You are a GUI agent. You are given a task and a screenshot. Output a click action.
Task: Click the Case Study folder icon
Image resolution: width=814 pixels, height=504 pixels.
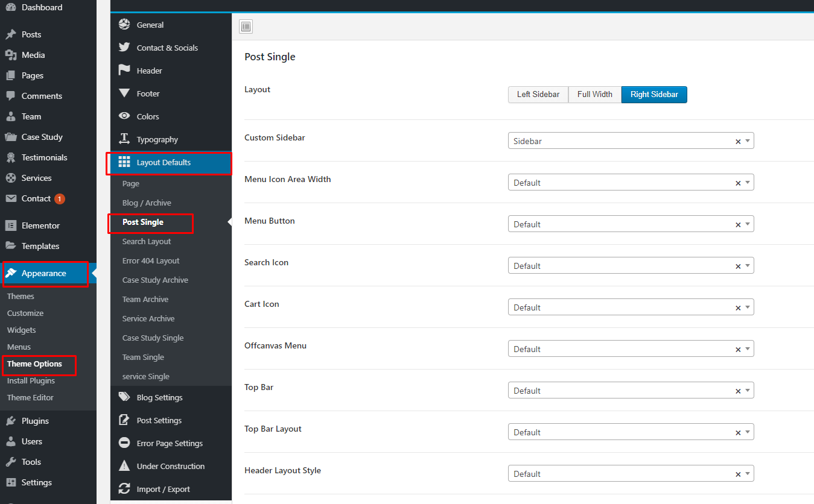pyautogui.click(x=11, y=137)
